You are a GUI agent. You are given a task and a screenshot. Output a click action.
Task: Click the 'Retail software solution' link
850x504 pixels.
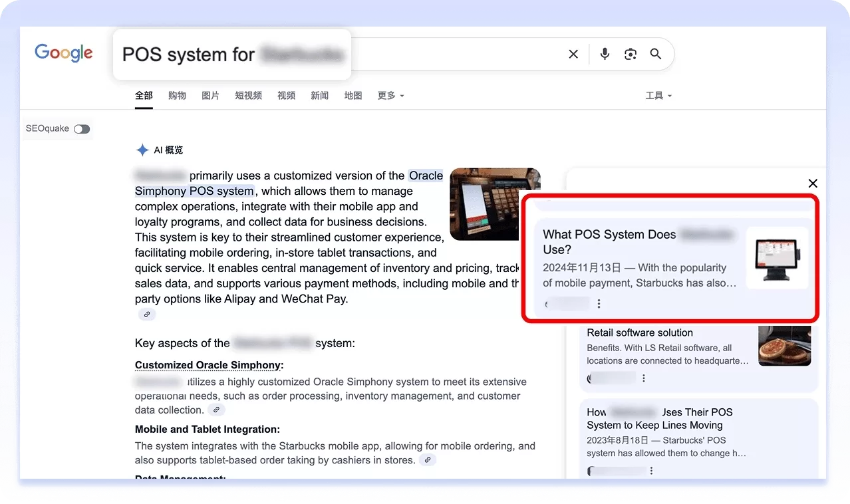pos(639,332)
